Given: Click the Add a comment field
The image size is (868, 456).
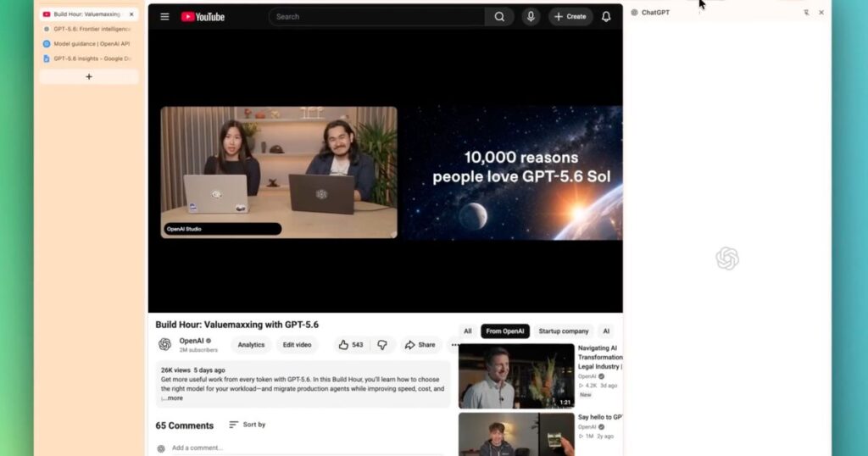Looking at the screenshot, I should point(307,448).
